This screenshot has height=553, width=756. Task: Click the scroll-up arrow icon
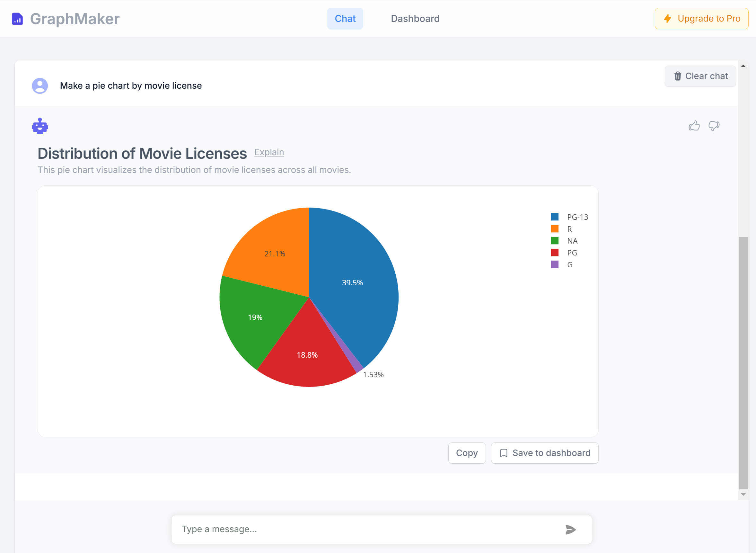[x=743, y=66]
